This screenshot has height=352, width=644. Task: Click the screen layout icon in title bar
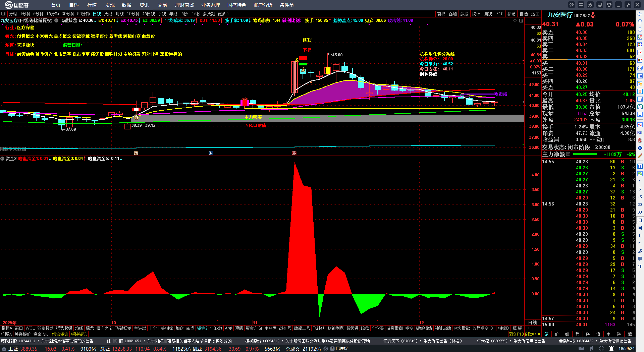point(600,5)
